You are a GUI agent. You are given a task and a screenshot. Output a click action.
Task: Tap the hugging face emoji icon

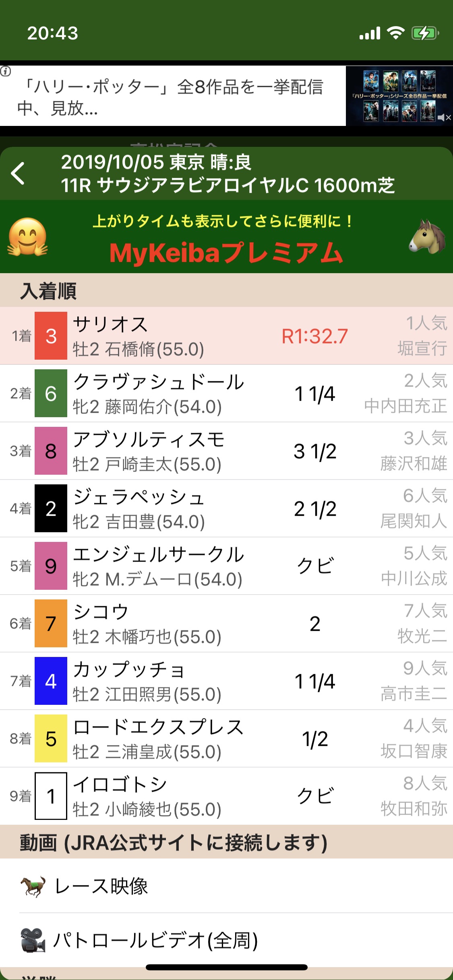(27, 237)
